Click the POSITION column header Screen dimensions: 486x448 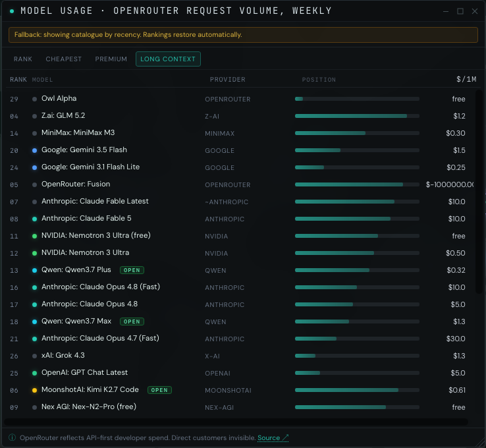319,80
